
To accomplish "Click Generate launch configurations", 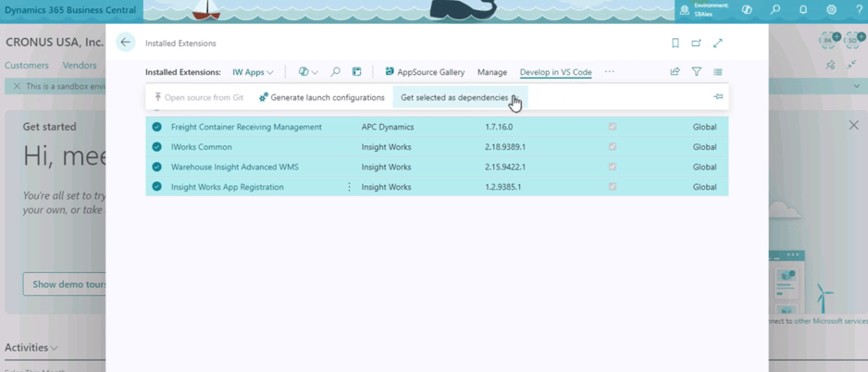I will [x=322, y=97].
